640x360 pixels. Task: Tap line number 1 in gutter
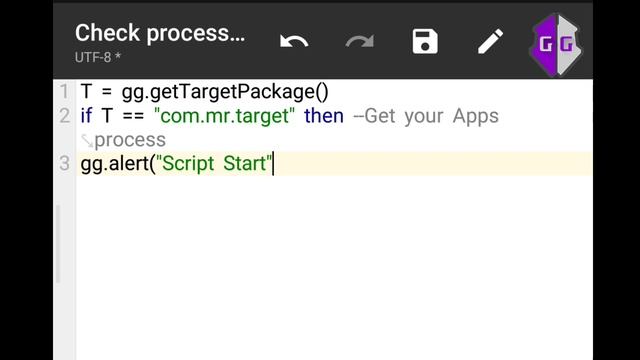(x=64, y=91)
